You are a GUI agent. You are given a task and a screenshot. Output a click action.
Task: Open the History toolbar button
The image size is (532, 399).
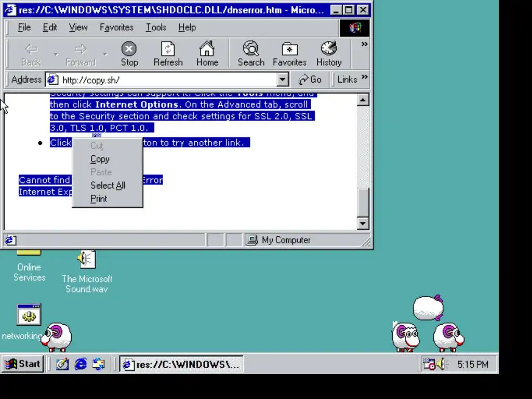(x=329, y=54)
